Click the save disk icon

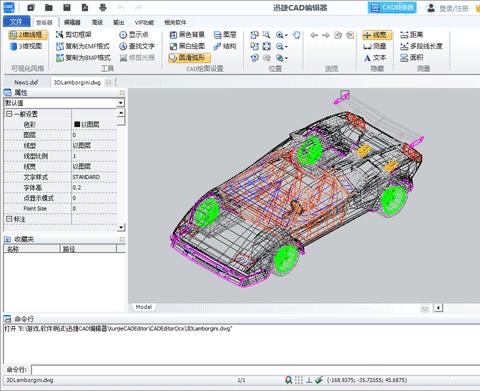67,7
